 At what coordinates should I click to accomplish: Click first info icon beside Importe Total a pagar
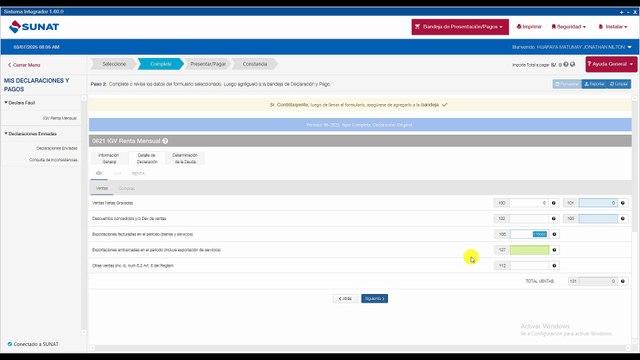[x=566, y=64]
